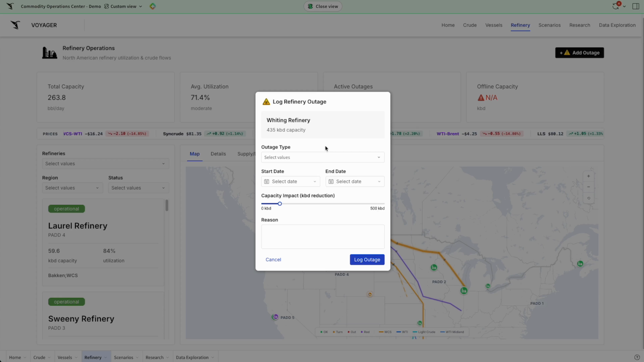The image size is (644, 362).
Task: Select the Laurel Refinery card title
Action: click(78, 226)
